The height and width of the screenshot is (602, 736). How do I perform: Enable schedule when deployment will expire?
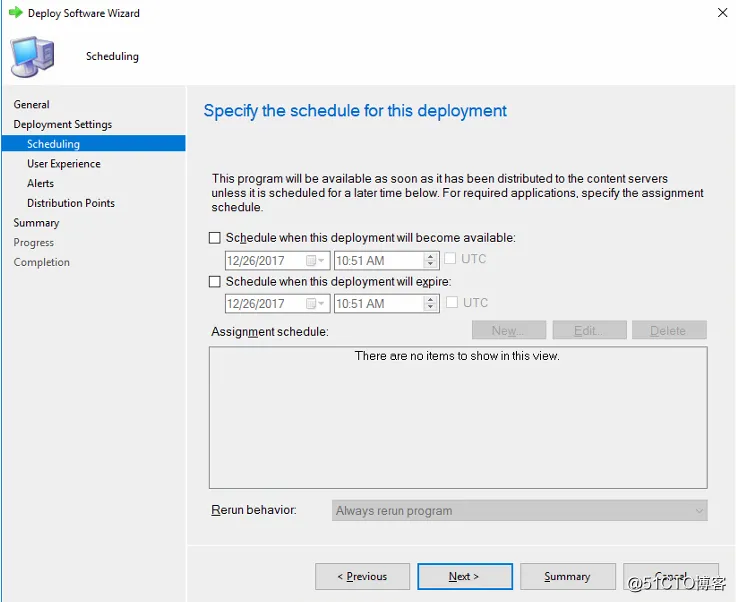[215, 282]
